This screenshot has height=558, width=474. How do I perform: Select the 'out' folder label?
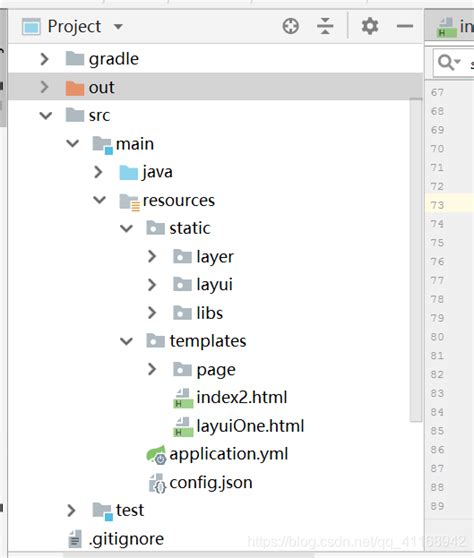click(101, 88)
